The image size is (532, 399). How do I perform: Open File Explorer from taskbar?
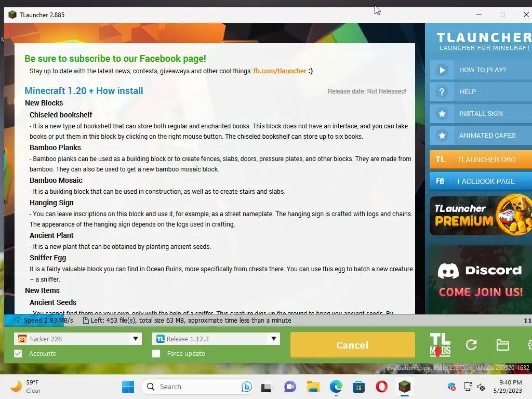313,387
